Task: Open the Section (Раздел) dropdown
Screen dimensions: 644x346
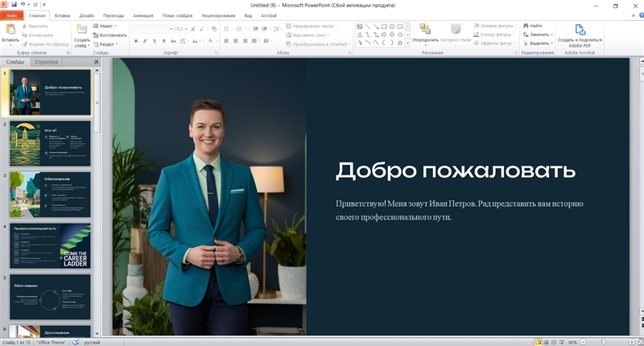Action: (x=105, y=44)
